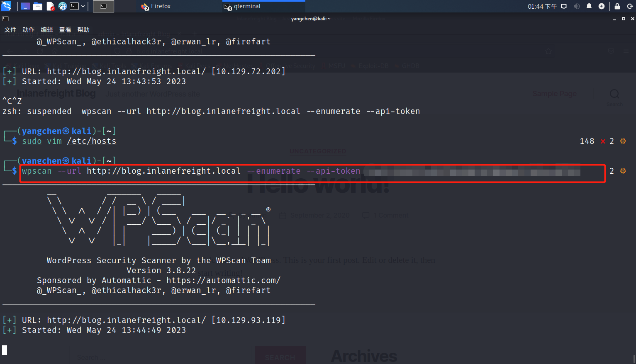Open the 帮助 menu

[x=83, y=30]
